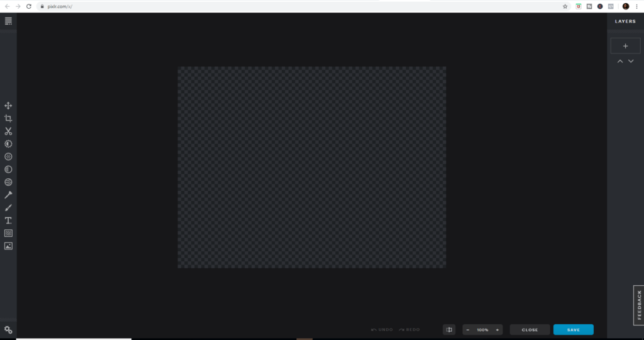Open the hamburger main menu

point(8,21)
